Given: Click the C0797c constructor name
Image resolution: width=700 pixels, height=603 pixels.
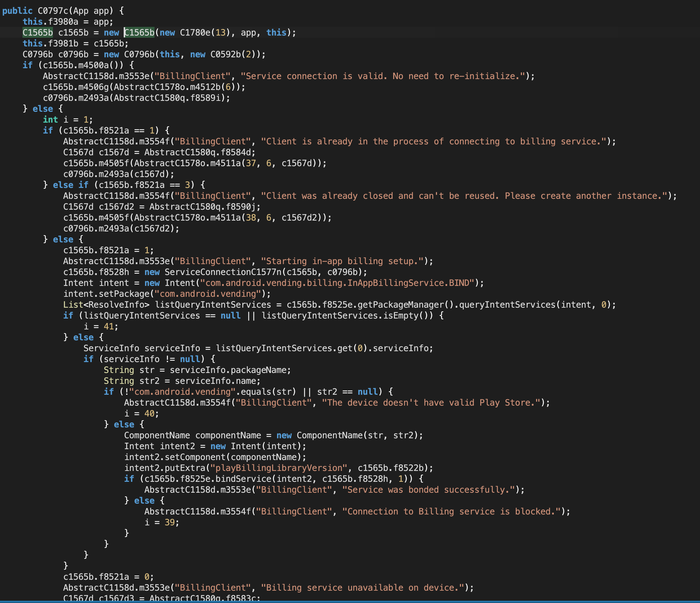Looking at the screenshot, I should [53, 11].
